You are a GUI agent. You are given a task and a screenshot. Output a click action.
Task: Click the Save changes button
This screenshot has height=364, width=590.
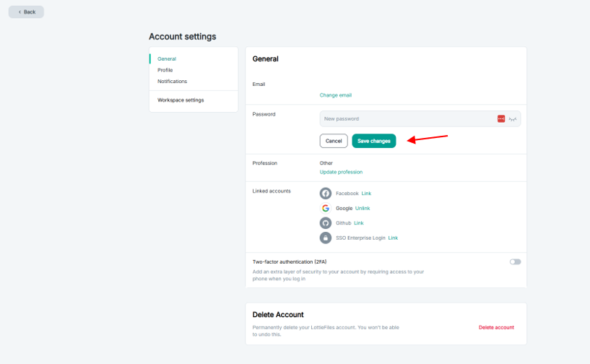point(374,141)
